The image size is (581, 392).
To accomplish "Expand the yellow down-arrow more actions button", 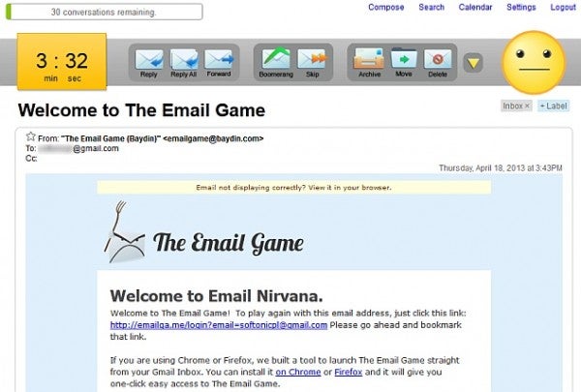I will (474, 63).
